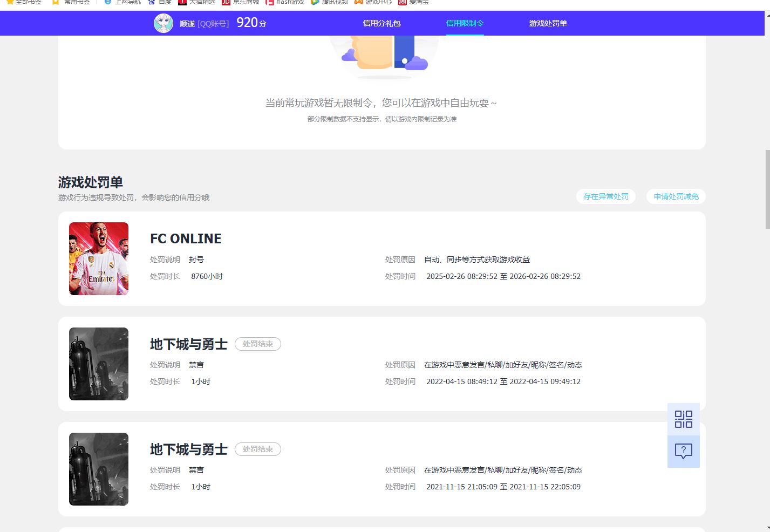Click the FC ONLINE penalty title

[186, 238]
